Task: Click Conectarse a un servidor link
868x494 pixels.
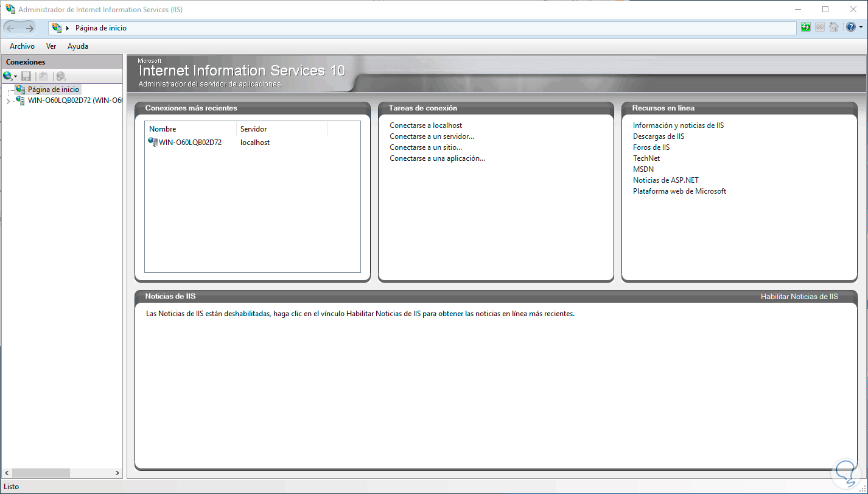Action: pos(432,136)
